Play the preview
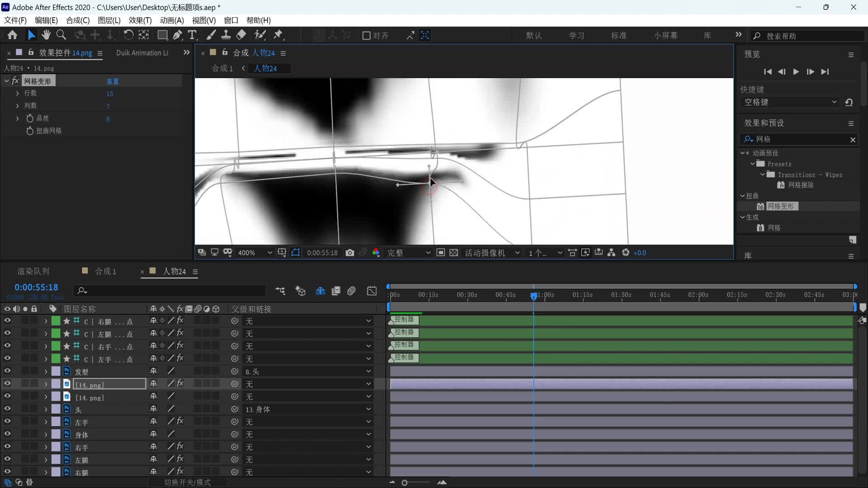868x488 pixels. click(x=796, y=72)
